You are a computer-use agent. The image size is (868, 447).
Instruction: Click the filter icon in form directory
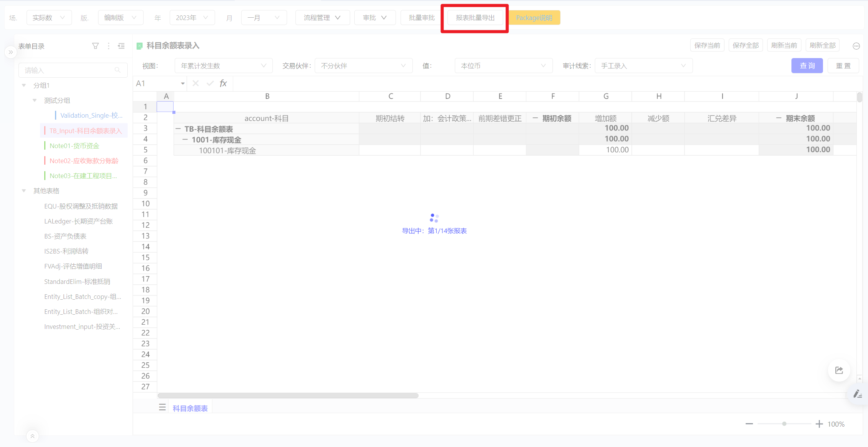coord(95,46)
